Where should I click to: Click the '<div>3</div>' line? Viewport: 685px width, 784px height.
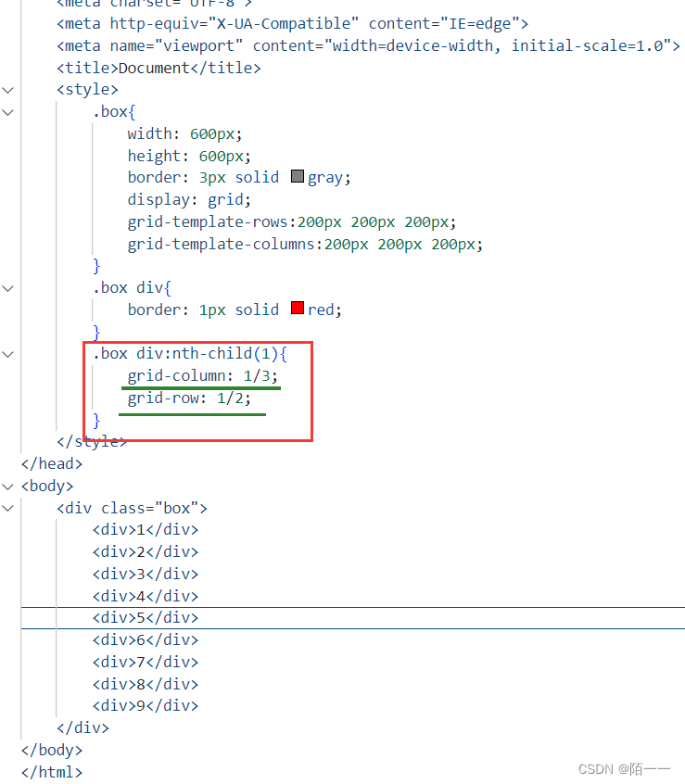tap(146, 574)
